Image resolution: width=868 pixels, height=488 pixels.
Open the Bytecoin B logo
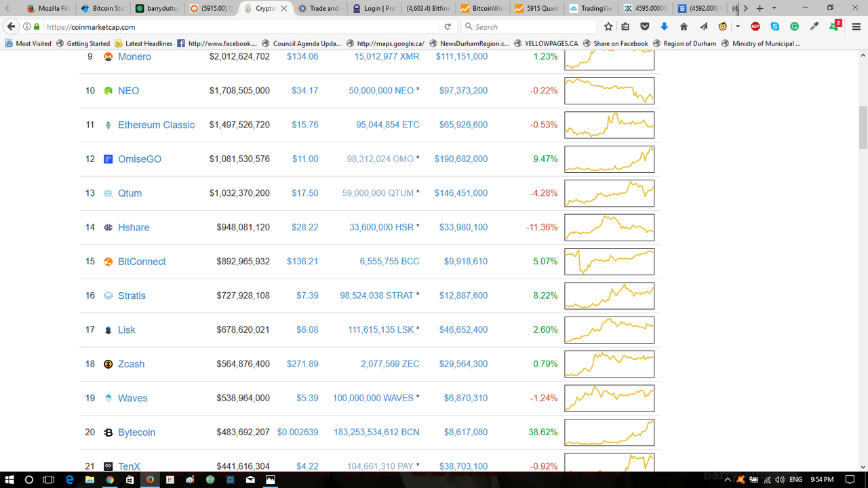(x=108, y=432)
